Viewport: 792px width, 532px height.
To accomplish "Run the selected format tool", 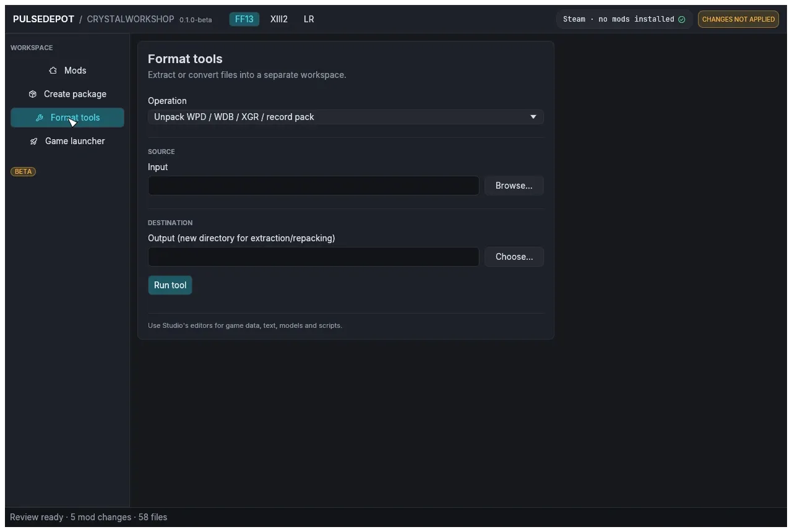I will tap(170, 285).
